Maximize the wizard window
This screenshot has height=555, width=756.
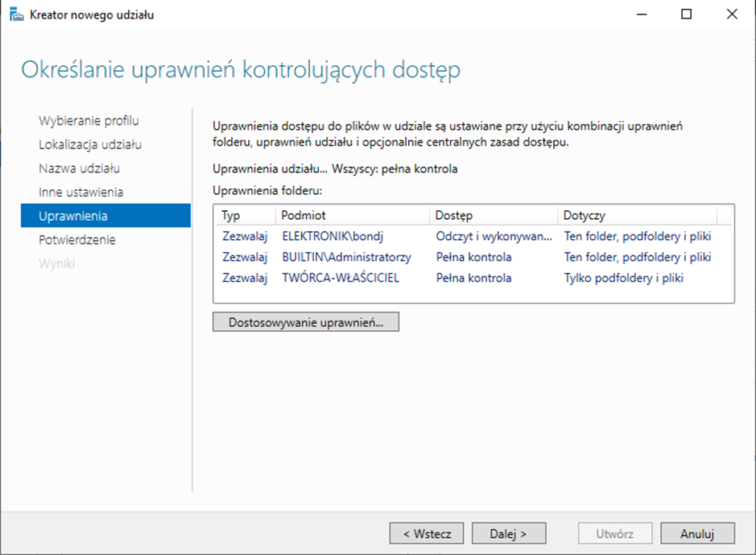pyautogui.click(x=686, y=14)
